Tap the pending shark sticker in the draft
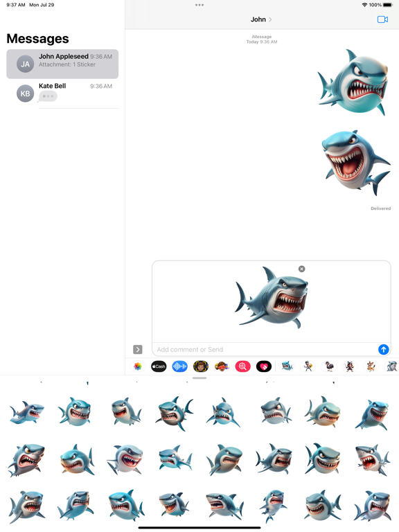The height and width of the screenshot is (532, 399). click(x=272, y=298)
